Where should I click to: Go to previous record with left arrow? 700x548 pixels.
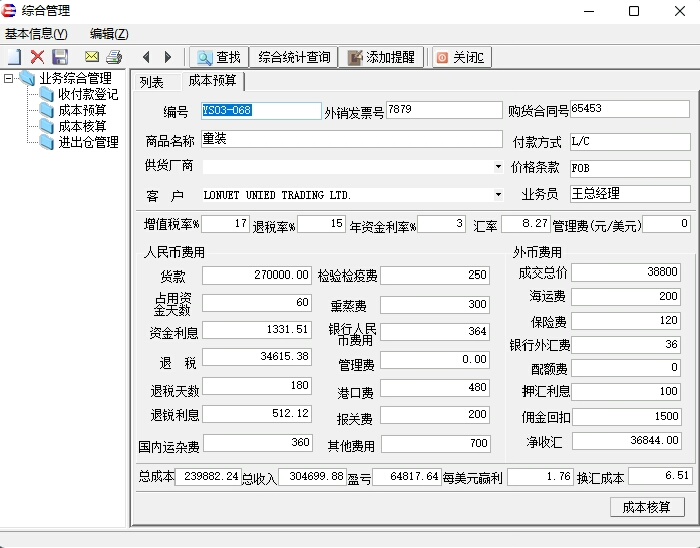[146, 57]
